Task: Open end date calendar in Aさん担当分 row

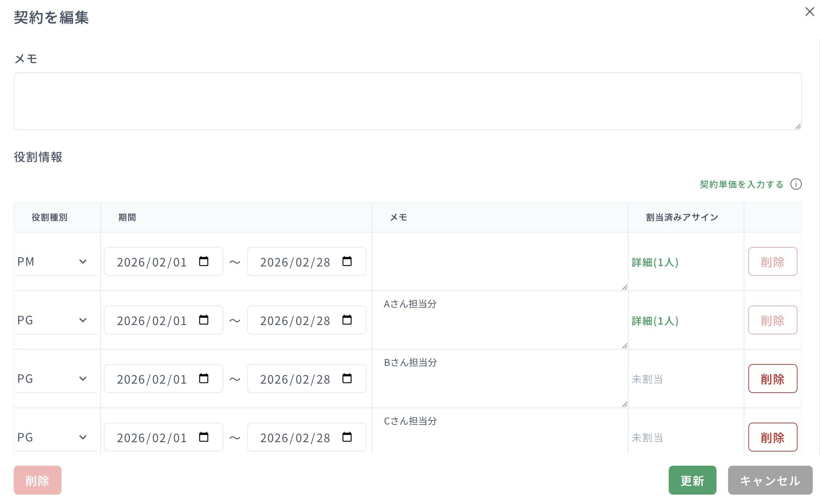Action: coord(347,320)
